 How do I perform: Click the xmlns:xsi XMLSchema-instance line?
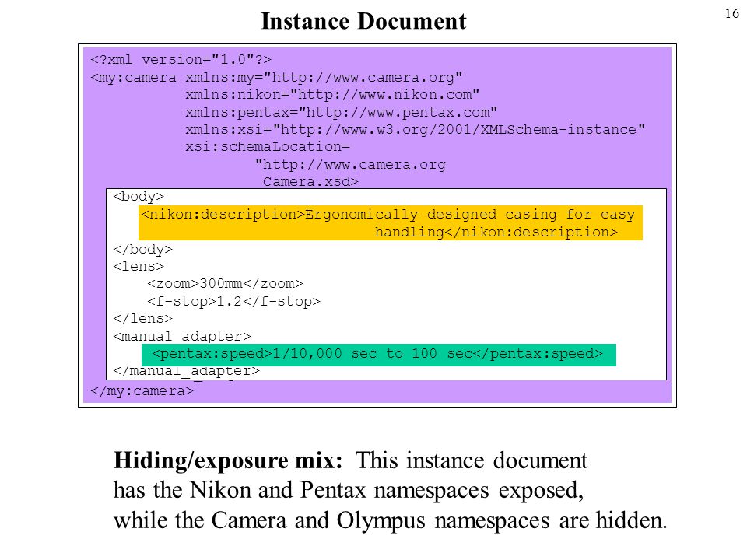[415, 130]
